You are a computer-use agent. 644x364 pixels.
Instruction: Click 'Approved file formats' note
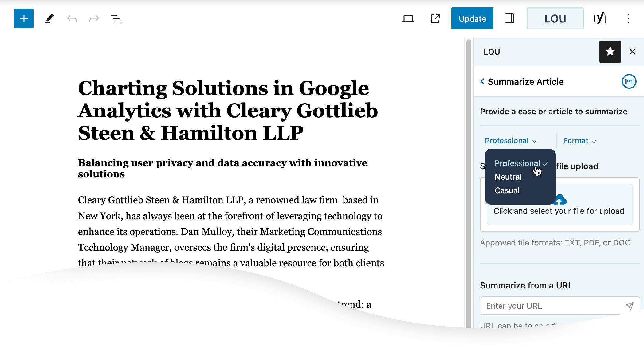click(555, 243)
